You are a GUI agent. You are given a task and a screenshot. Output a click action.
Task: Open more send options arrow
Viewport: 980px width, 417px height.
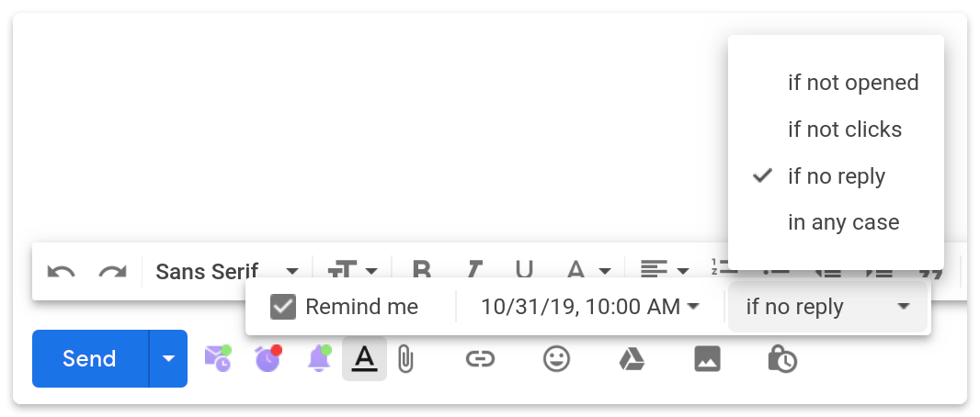coord(168,358)
